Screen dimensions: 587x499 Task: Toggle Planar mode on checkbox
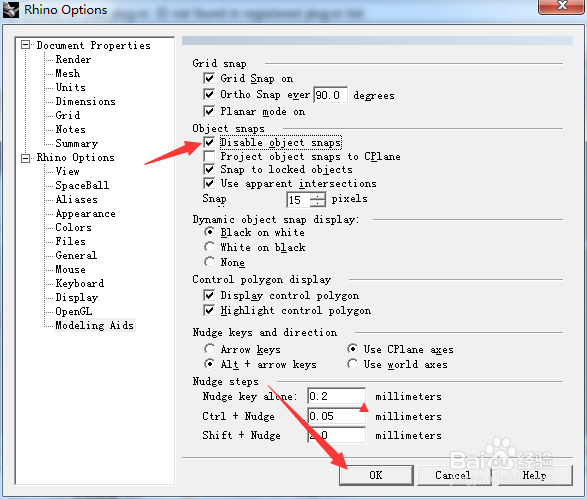click(209, 111)
